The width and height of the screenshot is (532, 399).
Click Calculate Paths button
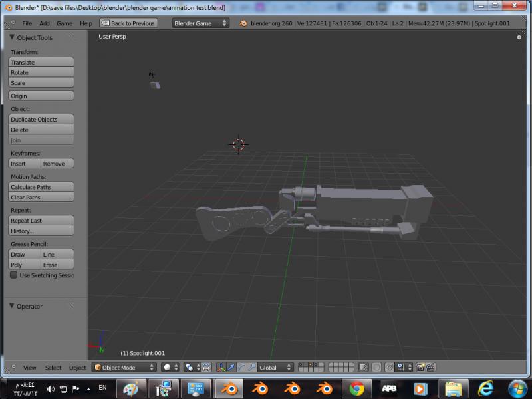click(x=41, y=187)
